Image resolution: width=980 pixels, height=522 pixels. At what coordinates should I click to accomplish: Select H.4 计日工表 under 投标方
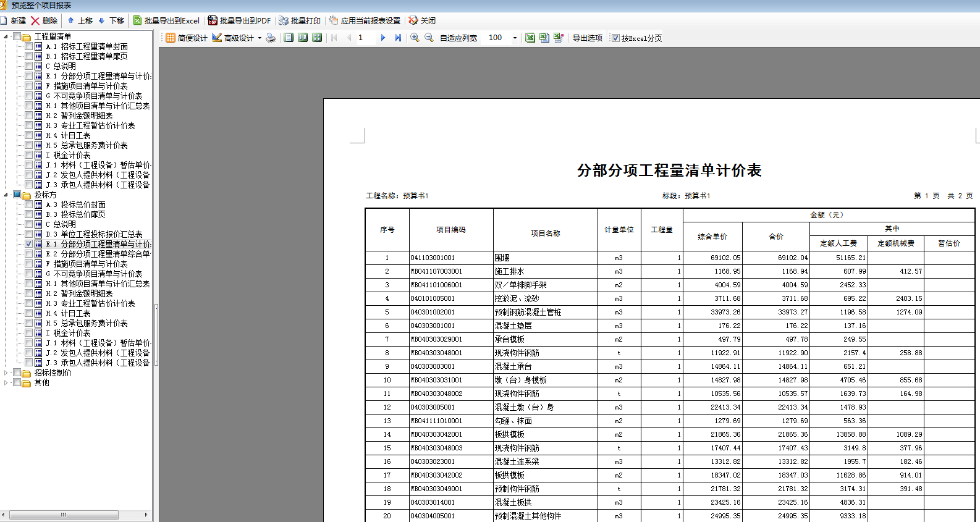point(68,313)
